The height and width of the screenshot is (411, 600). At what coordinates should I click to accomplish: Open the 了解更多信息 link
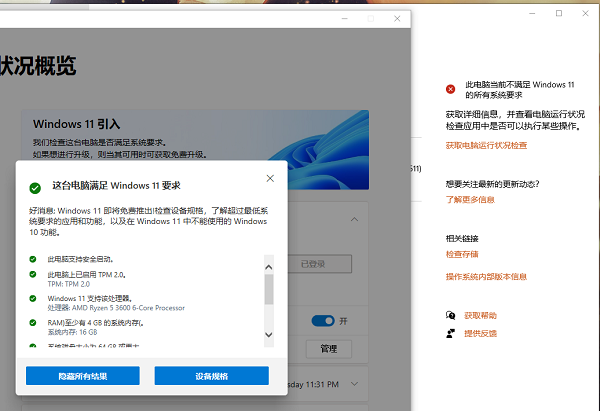pyautogui.click(x=470, y=200)
